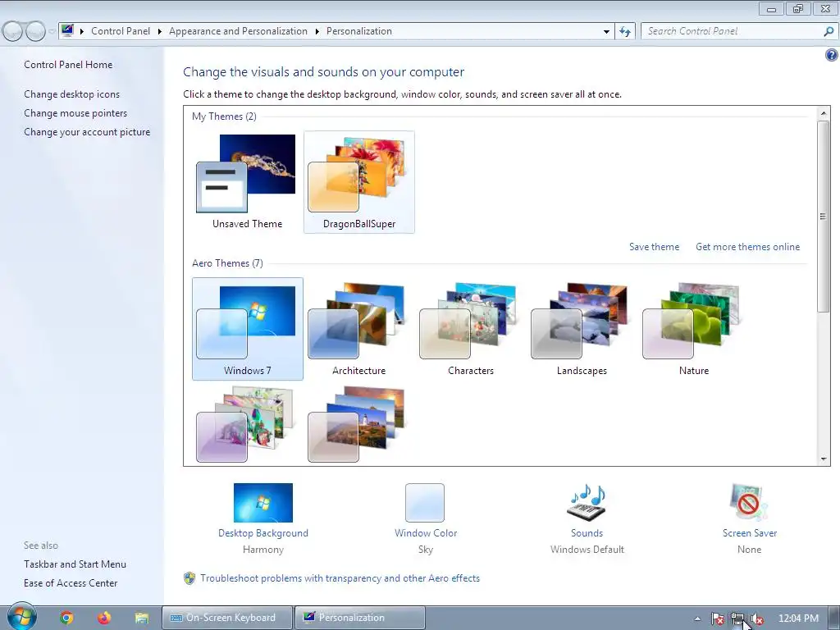Open Change your account picture
The width and height of the screenshot is (840, 630).
pyautogui.click(x=87, y=132)
